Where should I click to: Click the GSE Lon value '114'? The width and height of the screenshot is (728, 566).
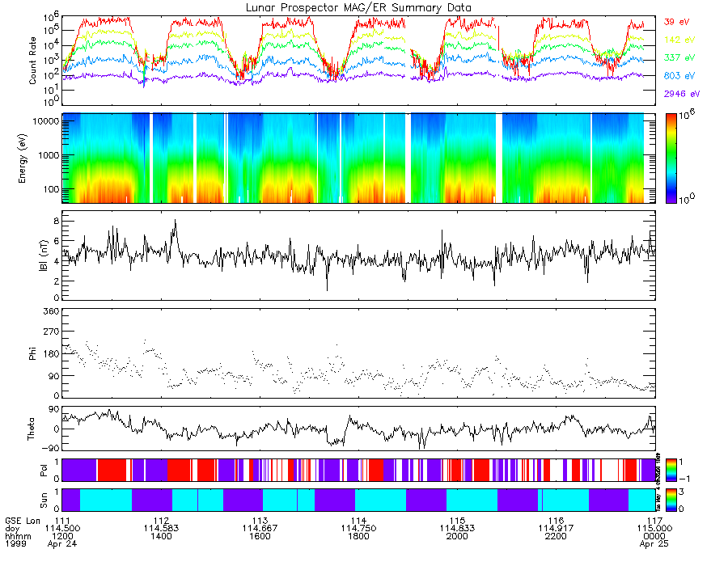[358, 521]
